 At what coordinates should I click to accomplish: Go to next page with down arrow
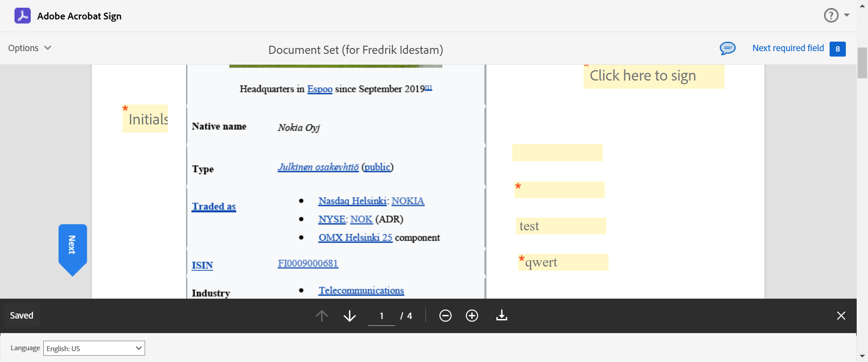tap(349, 315)
